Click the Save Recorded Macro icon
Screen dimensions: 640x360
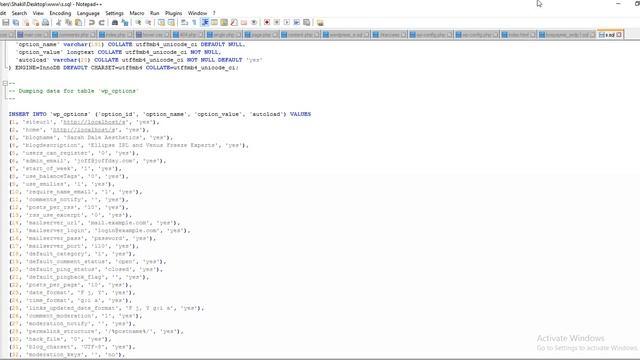point(307,22)
